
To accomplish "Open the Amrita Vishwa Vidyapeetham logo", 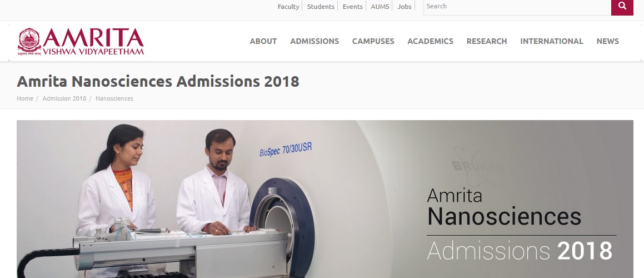I will coord(81,42).
